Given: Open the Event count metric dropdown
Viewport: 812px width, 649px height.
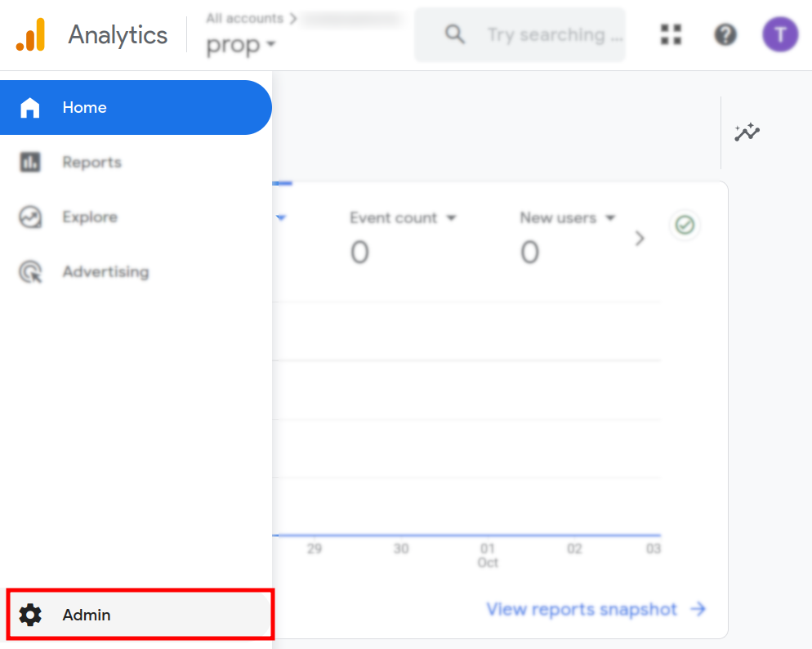Looking at the screenshot, I should [x=404, y=218].
